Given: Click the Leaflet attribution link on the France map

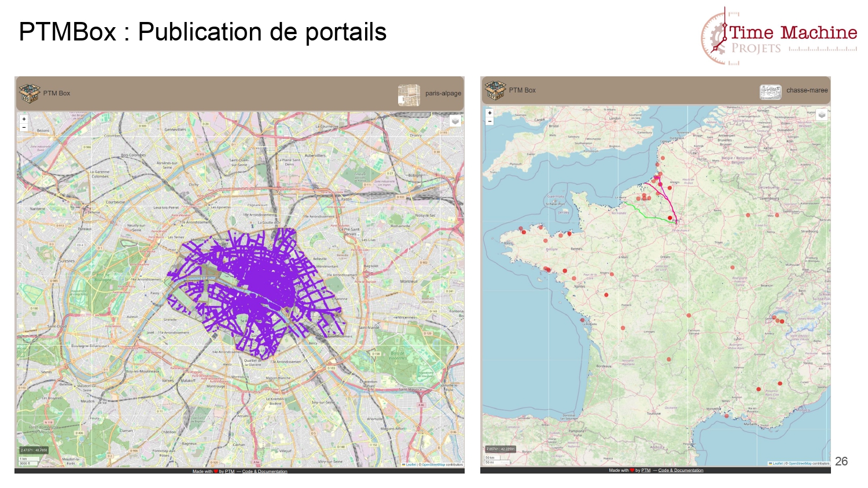Looking at the screenshot, I should point(778,464).
